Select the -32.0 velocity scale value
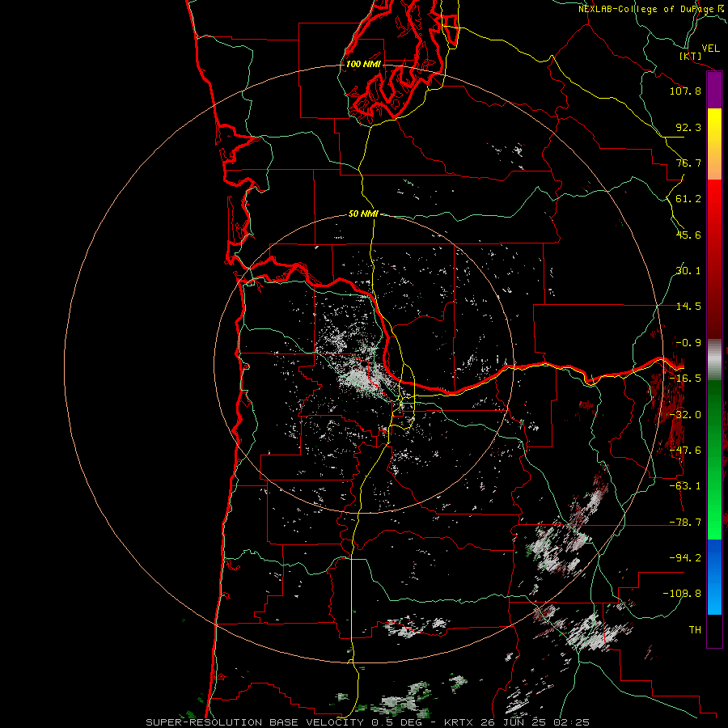 [x=685, y=415]
